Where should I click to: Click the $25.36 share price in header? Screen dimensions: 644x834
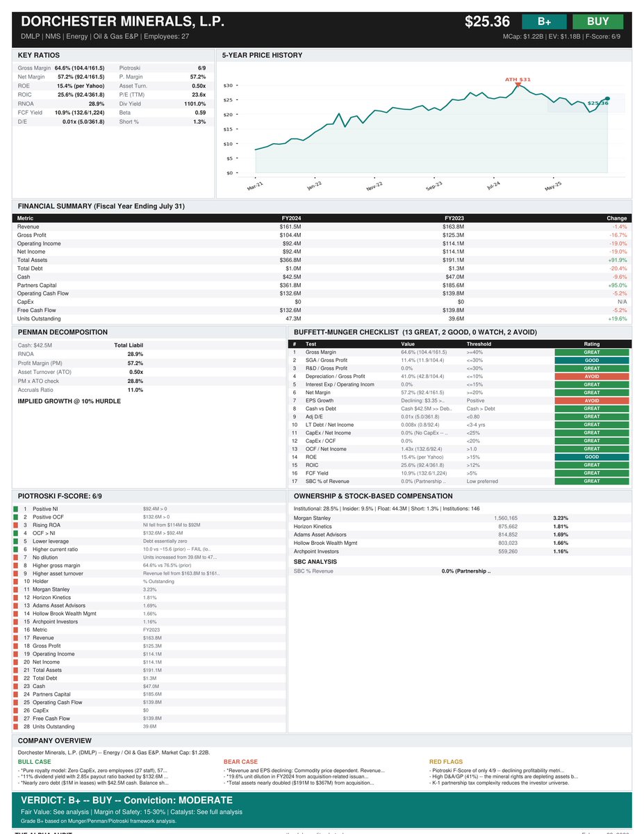(488, 22)
